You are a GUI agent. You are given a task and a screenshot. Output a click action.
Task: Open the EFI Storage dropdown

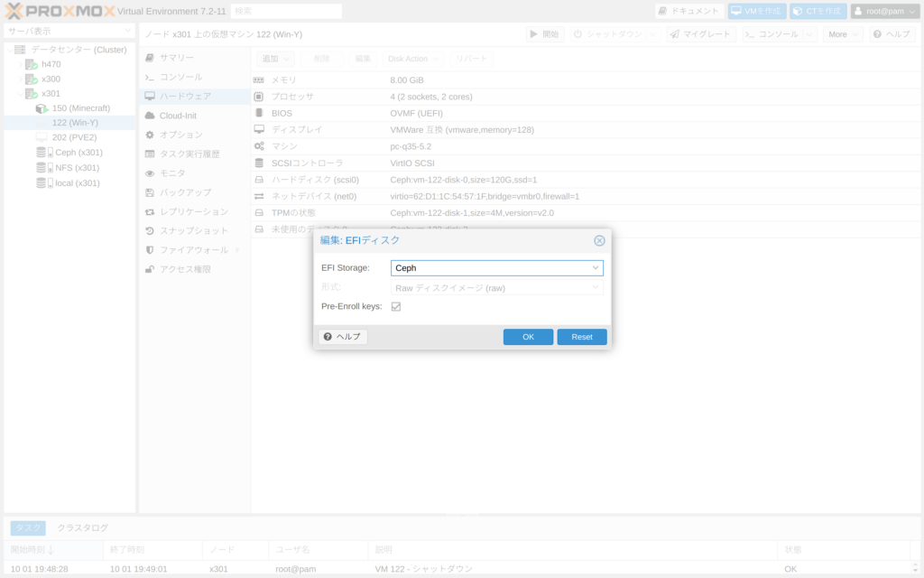coord(596,268)
